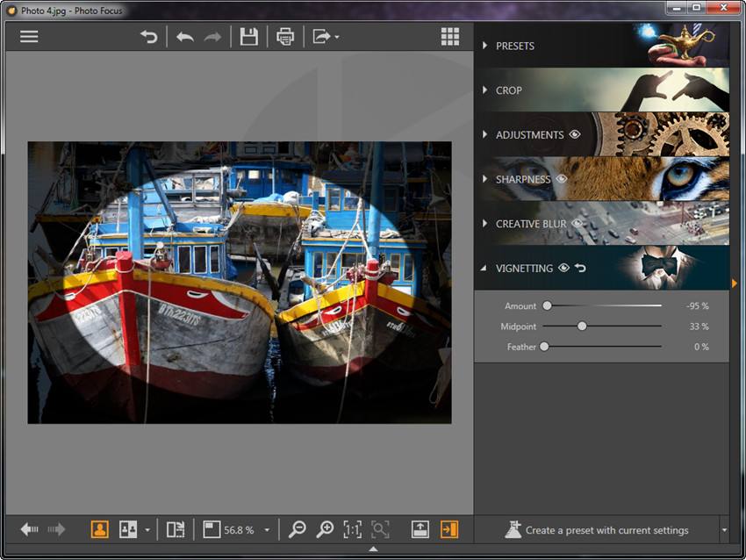
Task: Click the orange arrow collapsing the right panel
Action: (735, 284)
